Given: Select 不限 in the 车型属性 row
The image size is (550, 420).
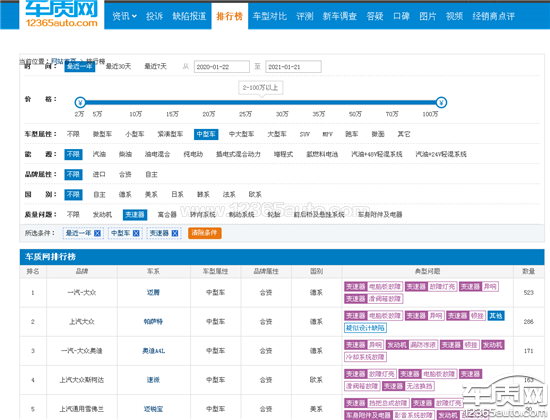Looking at the screenshot, I should [73, 134].
